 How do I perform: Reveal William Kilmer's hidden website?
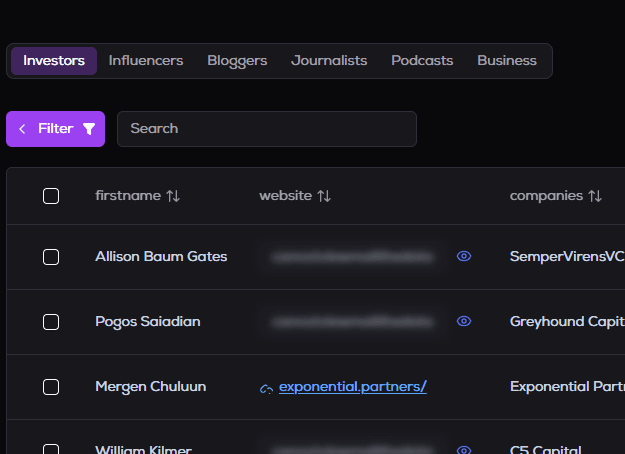point(464,450)
